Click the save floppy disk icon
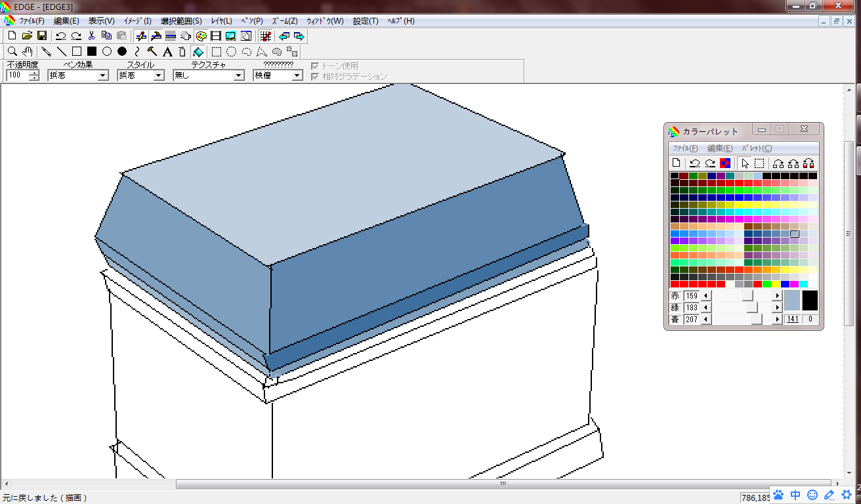 42,35
